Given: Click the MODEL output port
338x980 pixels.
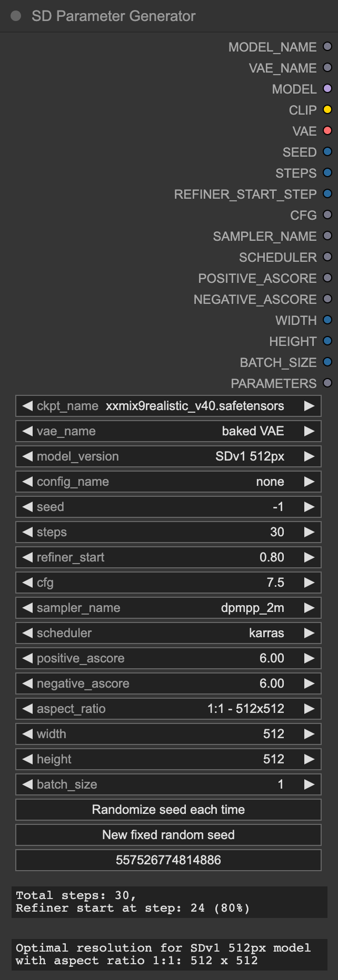Looking at the screenshot, I should pos(327,89).
